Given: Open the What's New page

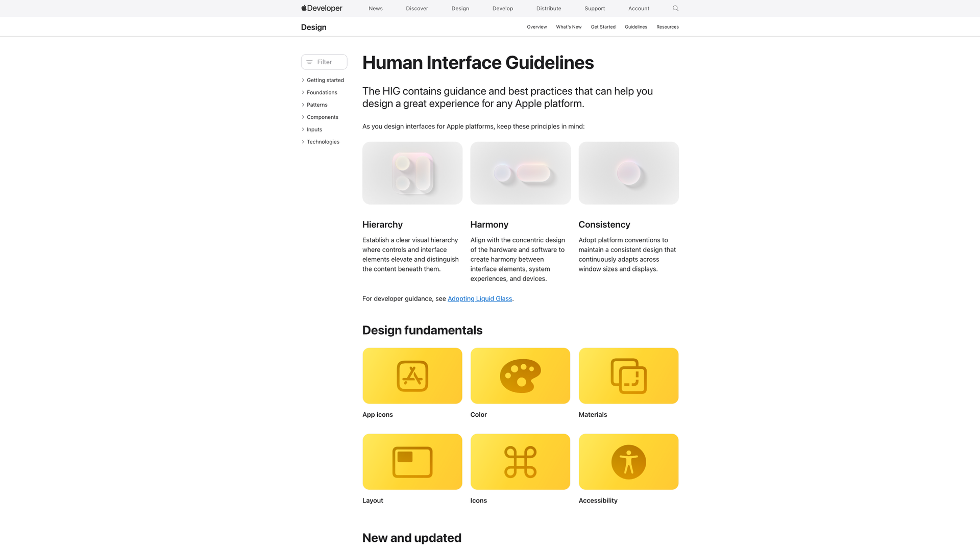Looking at the screenshot, I should pyautogui.click(x=569, y=27).
